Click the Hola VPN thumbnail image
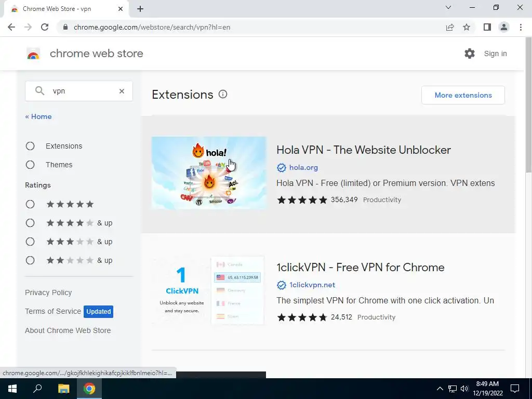Image resolution: width=532 pixels, height=399 pixels. click(209, 173)
